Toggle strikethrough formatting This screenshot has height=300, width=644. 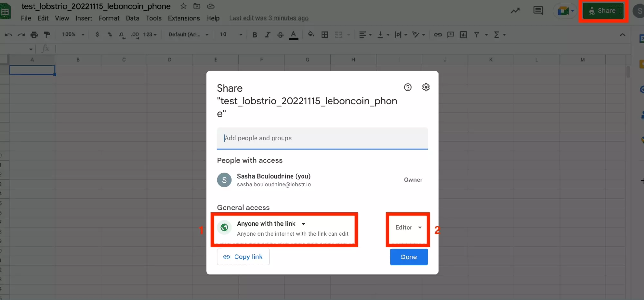point(280,34)
